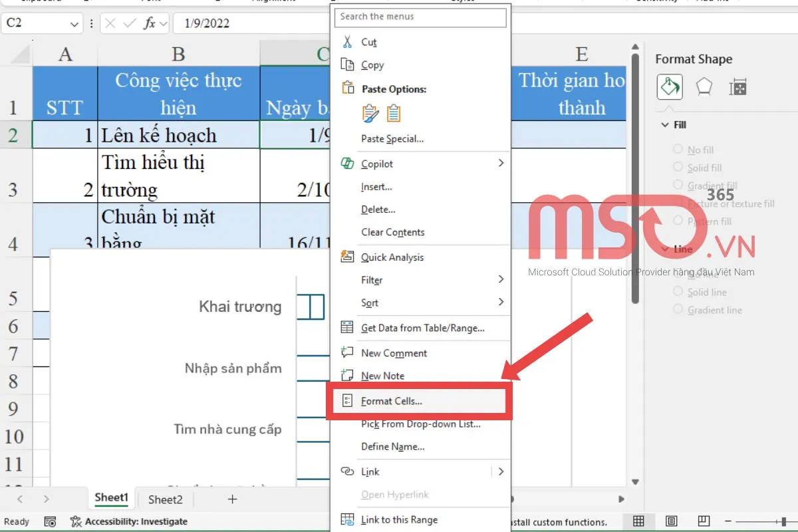Choose the Gradient line option
798x532 pixels.
click(x=676, y=310)
